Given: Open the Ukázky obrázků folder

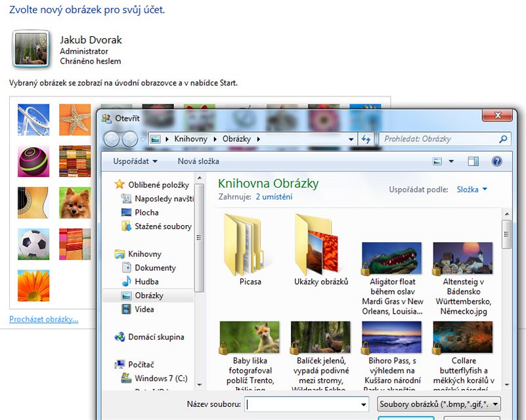Looking at the screenshot, I should tap(320, 249).
